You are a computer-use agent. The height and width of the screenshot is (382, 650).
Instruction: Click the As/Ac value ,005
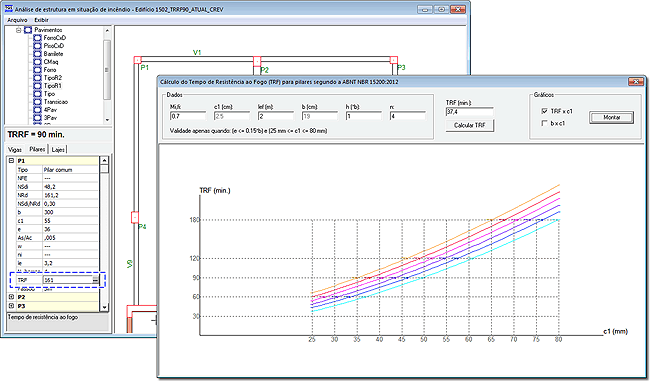[x=49, y=238]
